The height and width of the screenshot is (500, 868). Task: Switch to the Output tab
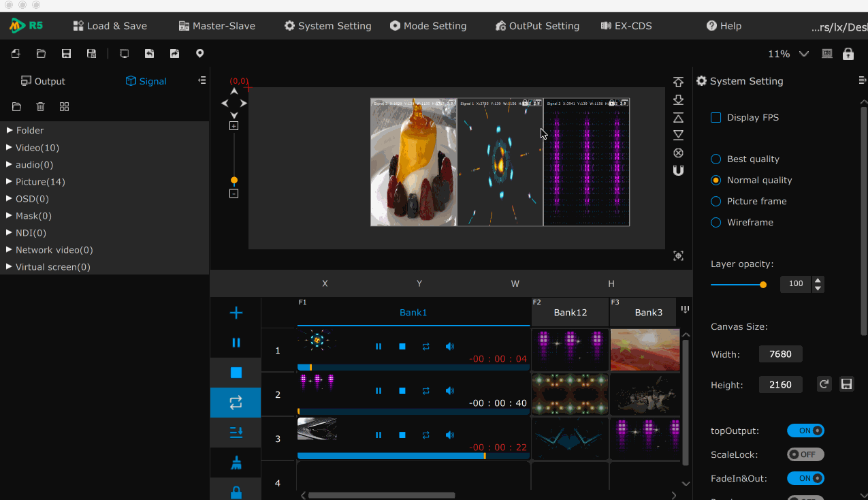pos(43,81)
